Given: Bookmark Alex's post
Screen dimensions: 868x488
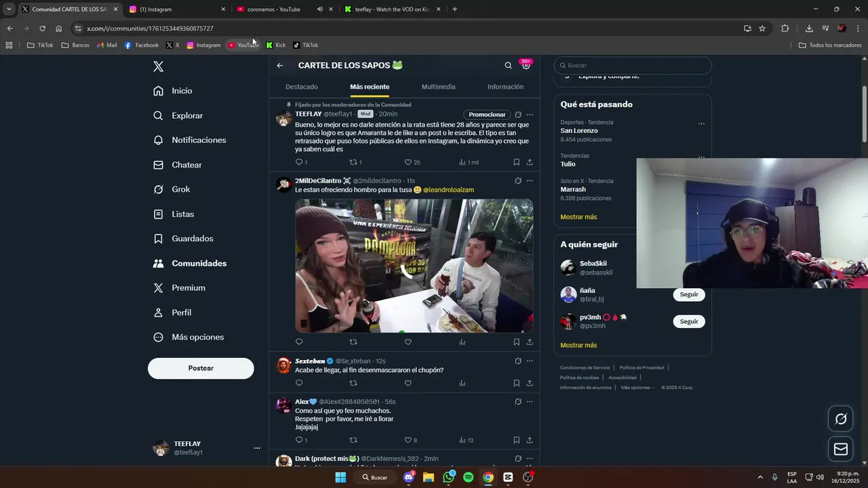Looking at the screenshot, I should pyautogui.click(x=516, y=441).
